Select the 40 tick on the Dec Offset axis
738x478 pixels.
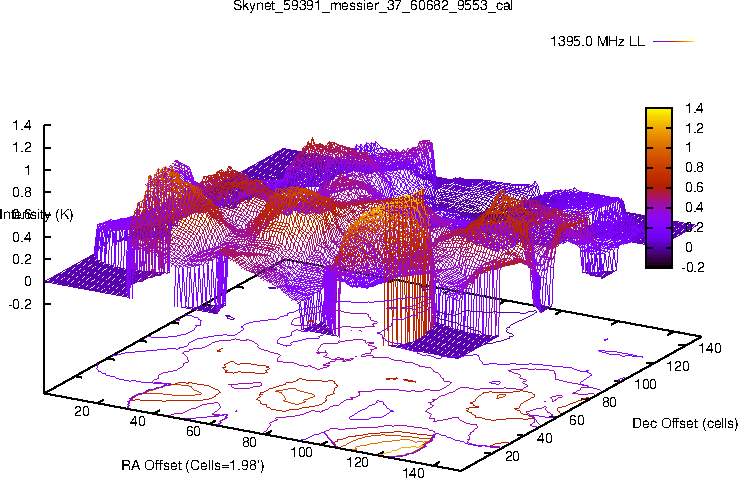(544, 438)
